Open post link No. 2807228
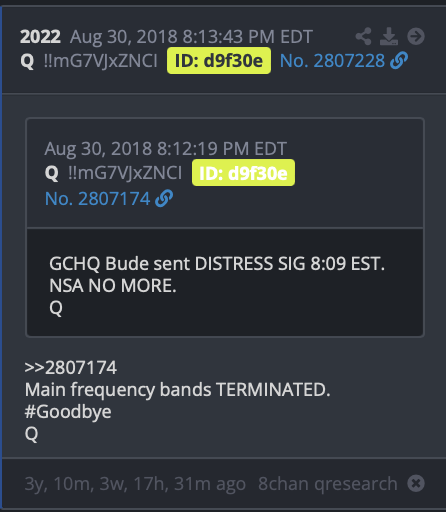 (x=332, y=61)
